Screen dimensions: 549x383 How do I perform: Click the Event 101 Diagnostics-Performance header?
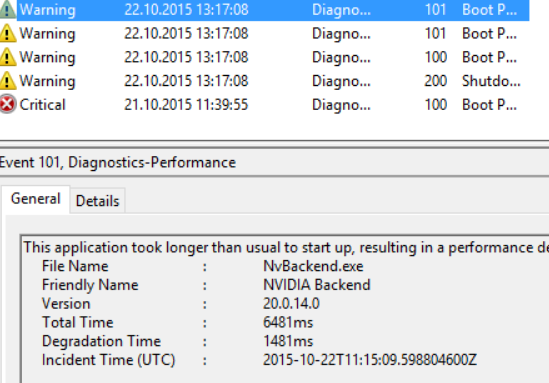pos(118,162)
